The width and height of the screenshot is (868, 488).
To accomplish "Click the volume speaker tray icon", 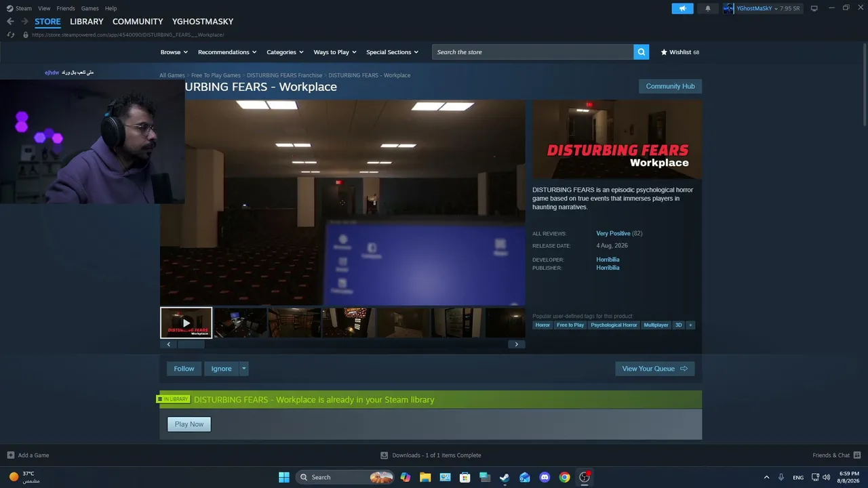I will click(826, 477).
